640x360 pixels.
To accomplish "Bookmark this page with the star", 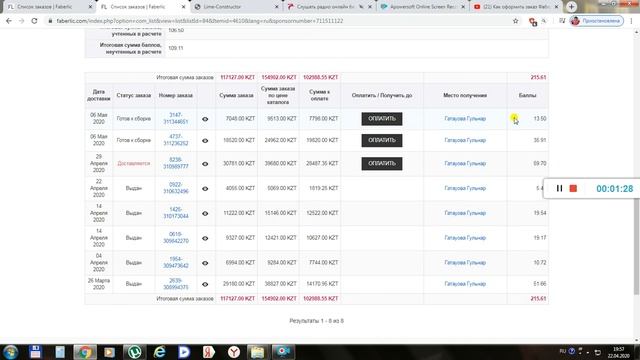I will coord(516,21).
